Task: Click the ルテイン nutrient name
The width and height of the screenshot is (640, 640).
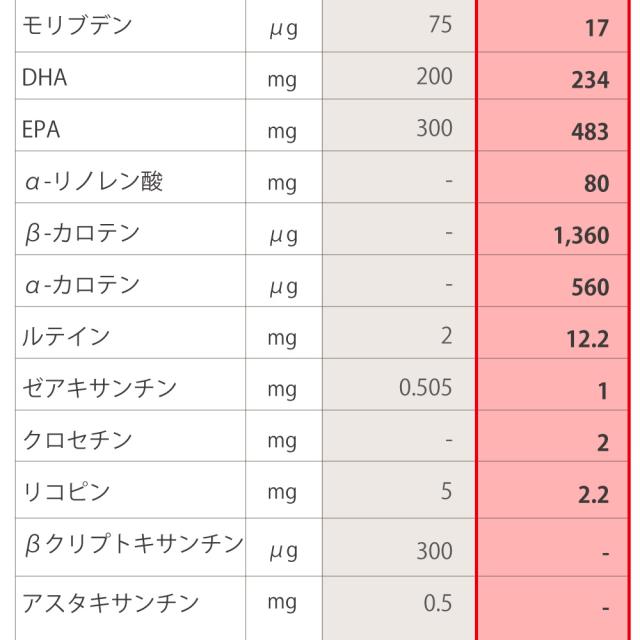Action: [66, 337]
